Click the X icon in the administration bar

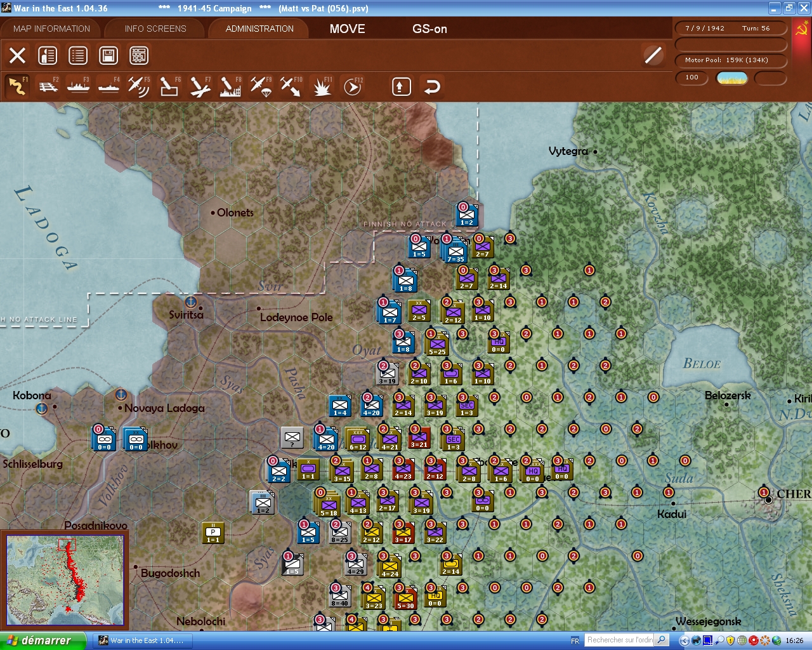coord(17,55)
